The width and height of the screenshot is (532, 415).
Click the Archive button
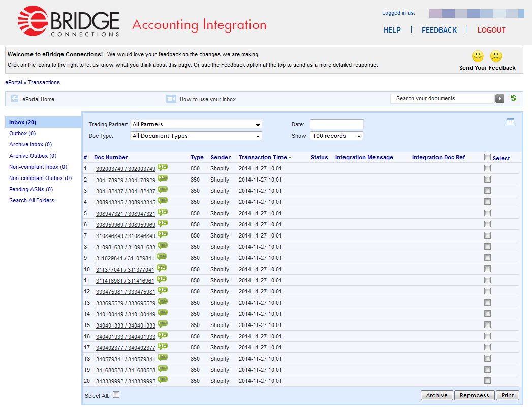pyautogui.click(x=436, y=395)
